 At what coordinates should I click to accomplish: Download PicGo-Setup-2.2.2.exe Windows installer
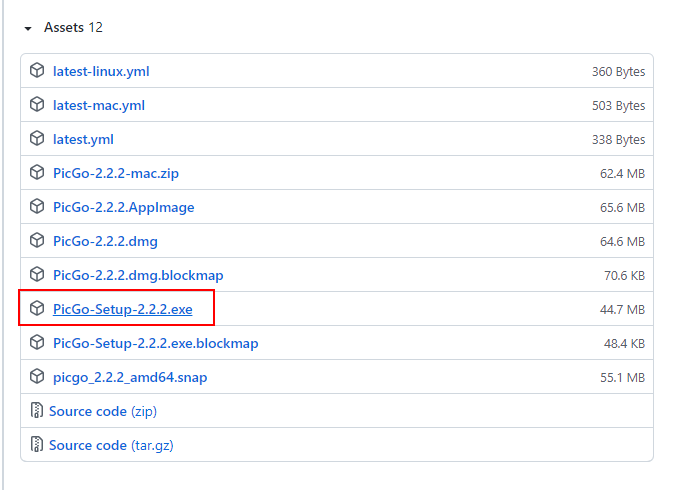point(122,310)
